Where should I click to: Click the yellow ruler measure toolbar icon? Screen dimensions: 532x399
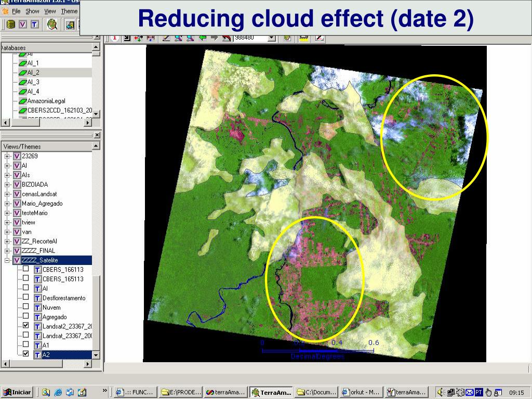(303, 38)
